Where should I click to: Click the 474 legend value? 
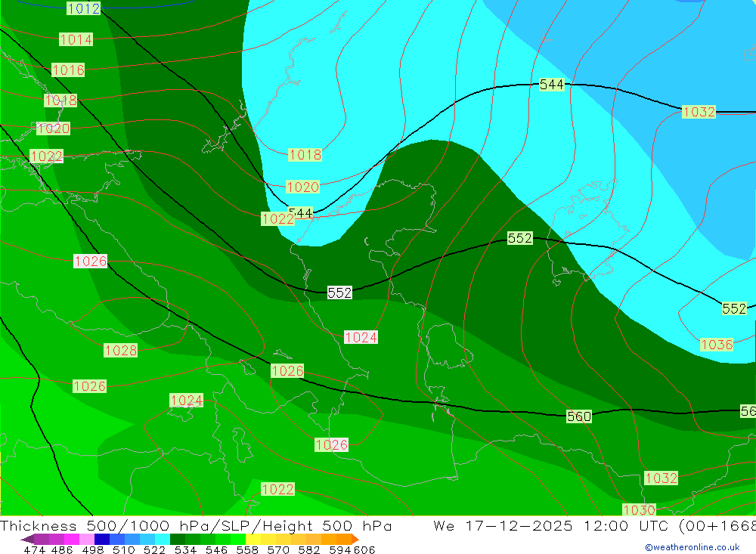pos(34,549)
